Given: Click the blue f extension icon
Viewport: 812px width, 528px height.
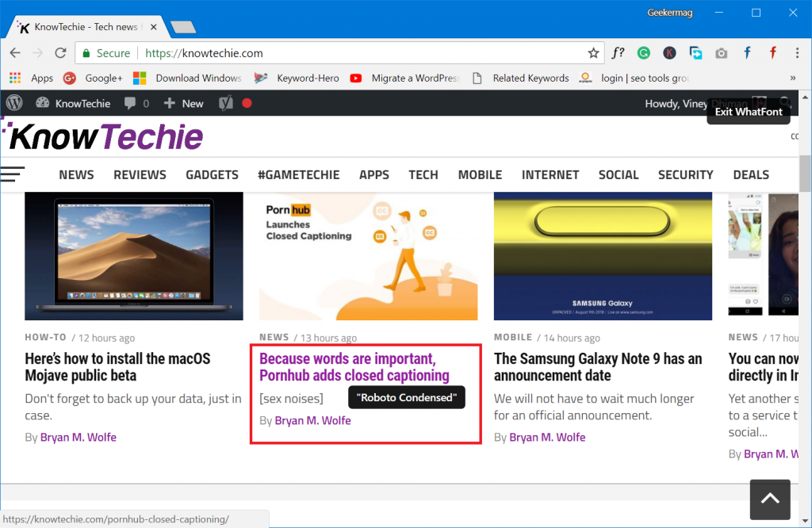Looking at the screenshot, I should 747,53.
